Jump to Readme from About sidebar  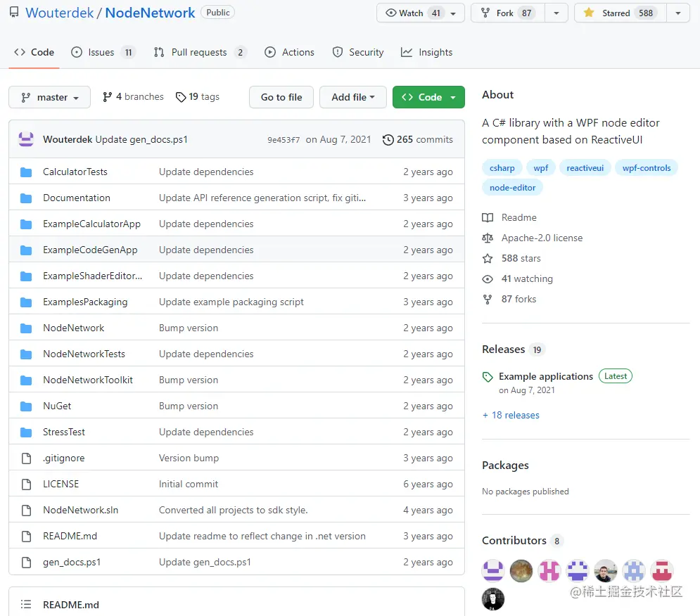509,217
